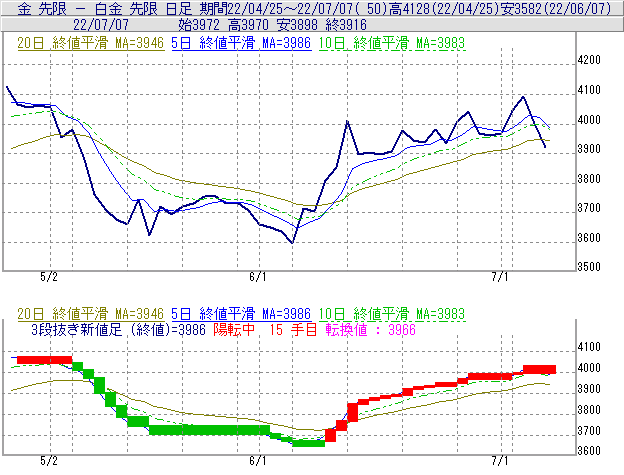624x475 pixels.
Task: Click the lowest green bar in the 新値足 chart
Action: pyautogui.click(x=308, y=443)
